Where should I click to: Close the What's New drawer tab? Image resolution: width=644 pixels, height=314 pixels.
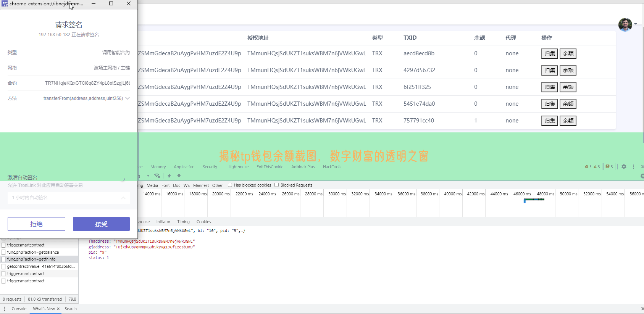click(x=58, y=309)
